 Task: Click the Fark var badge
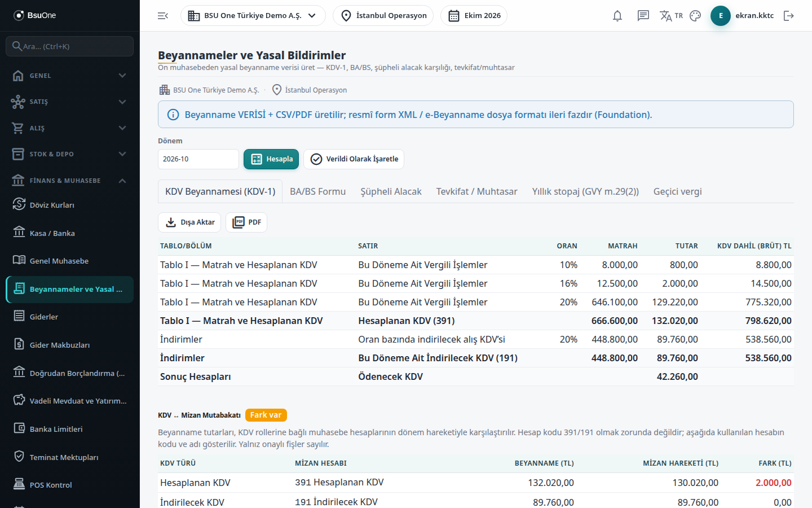click(x=266, y=415)
